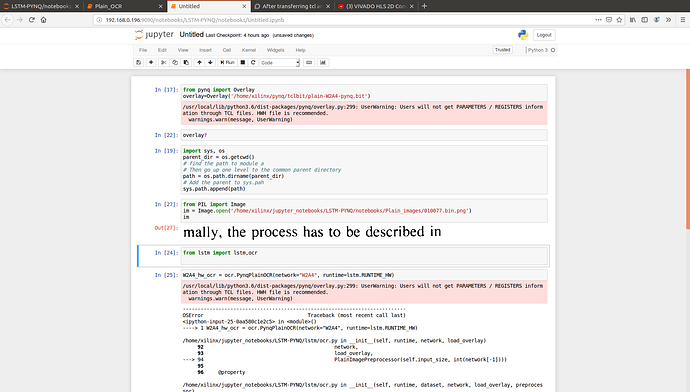
Task: Close the Plain_OCR tab
Action: click(160, 6)
